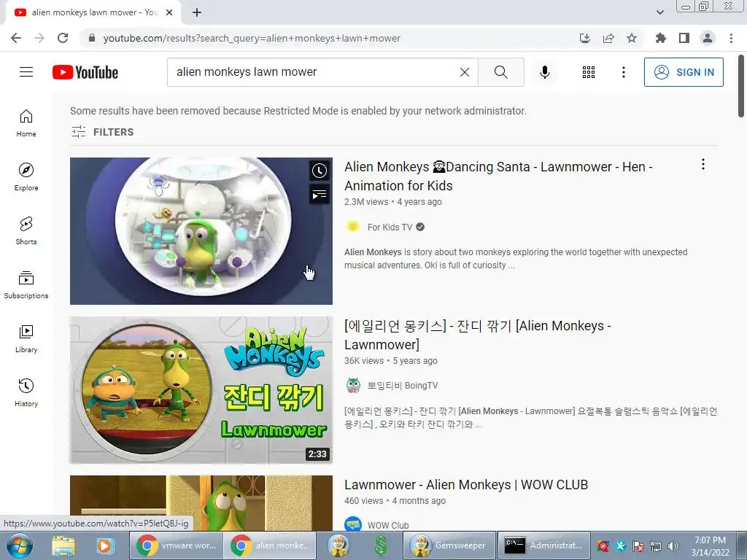Expand the FILTERS options
Viewport: 747px width, 560px height.
(102, 132)
